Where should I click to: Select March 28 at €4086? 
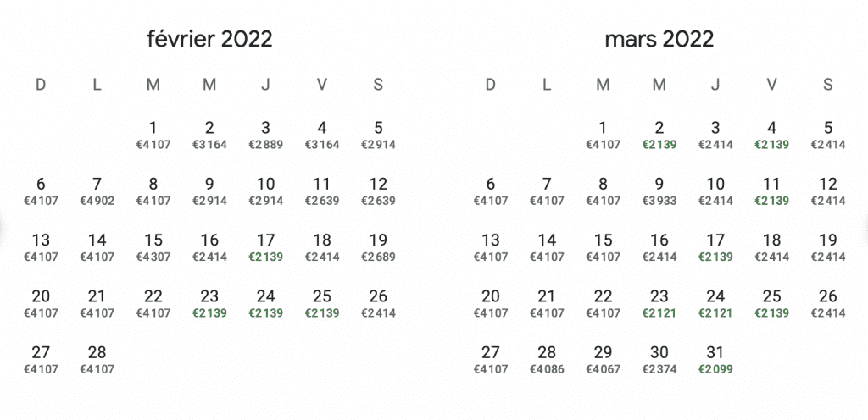pyautogui.click(x=547, y=360)
